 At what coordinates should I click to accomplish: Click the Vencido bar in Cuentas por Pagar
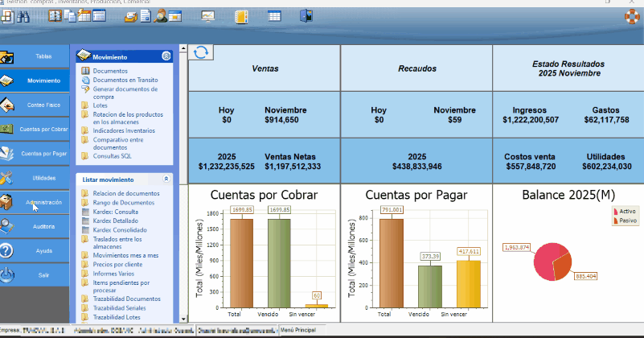(429, 286)
